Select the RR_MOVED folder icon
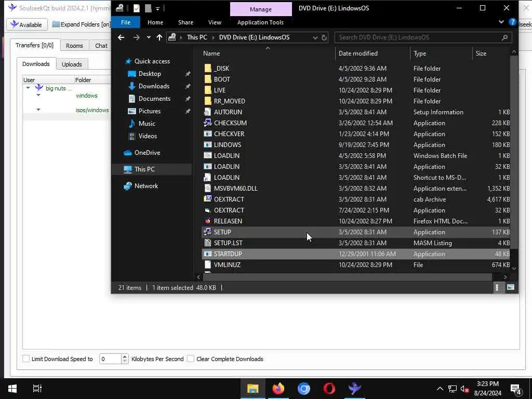The width and height of the screenshot is (532, 399). pyautogui.click(x=208, y=101)
